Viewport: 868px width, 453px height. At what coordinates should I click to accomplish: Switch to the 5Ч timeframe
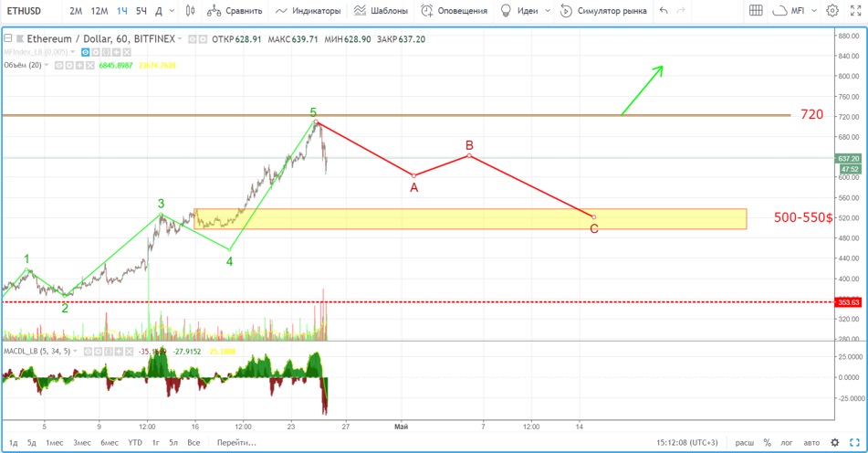[141, 11]
